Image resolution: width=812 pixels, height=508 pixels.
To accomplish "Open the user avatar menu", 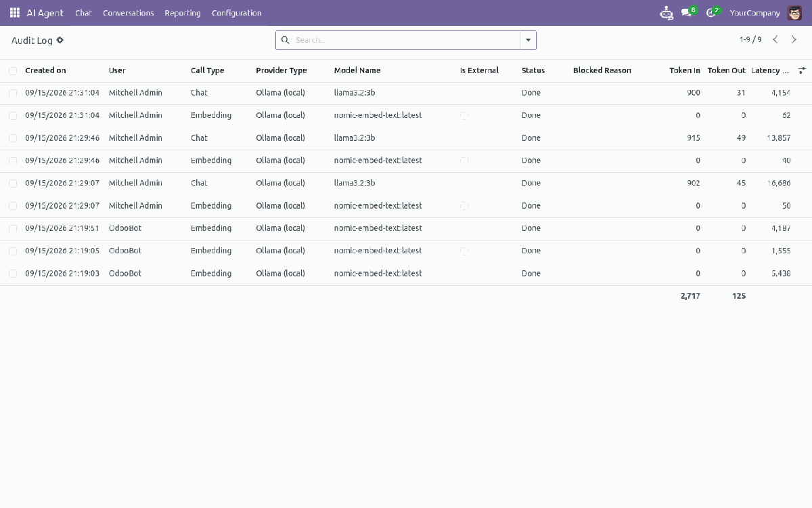I will pyautogui.click(x=794, y=13).
